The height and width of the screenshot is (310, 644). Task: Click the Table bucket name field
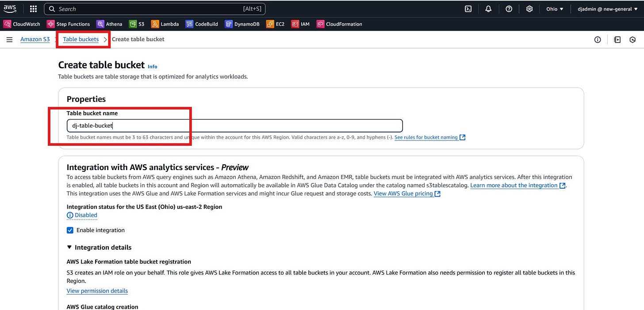coord(235,126)
